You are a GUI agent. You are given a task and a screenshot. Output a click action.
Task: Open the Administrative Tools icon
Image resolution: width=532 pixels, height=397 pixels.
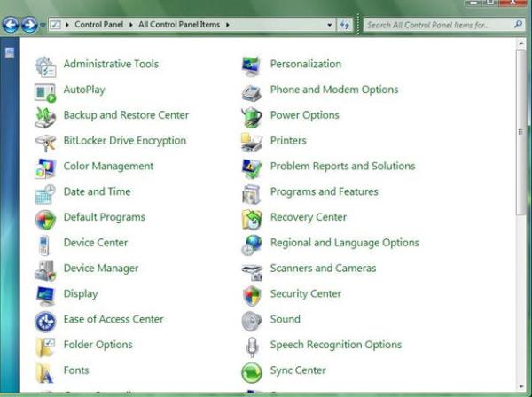(46, 66)
